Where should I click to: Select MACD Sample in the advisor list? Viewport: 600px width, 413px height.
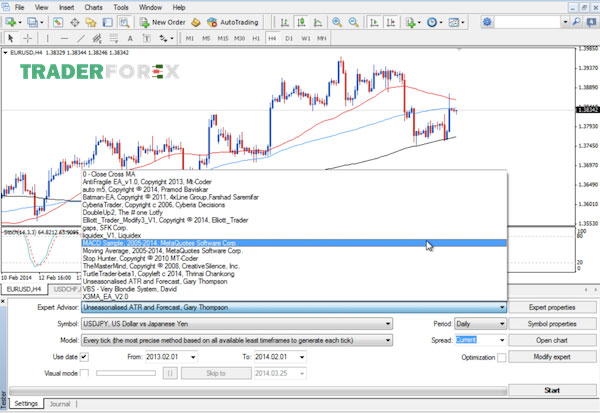(x=294, y=243)
